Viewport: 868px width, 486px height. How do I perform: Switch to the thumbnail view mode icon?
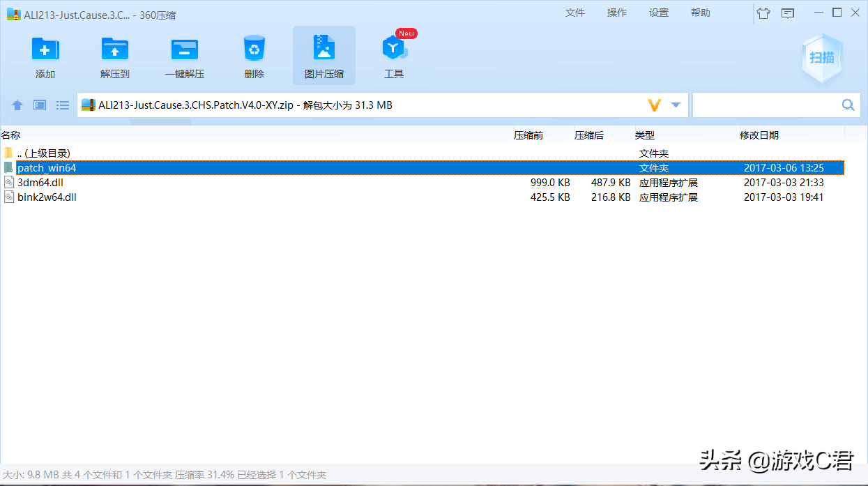40,105
